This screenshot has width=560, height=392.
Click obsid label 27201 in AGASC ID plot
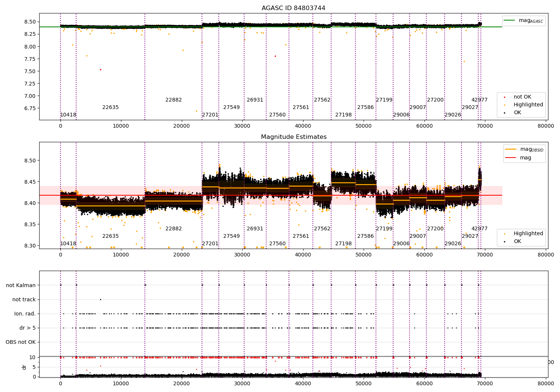(210, 115)
